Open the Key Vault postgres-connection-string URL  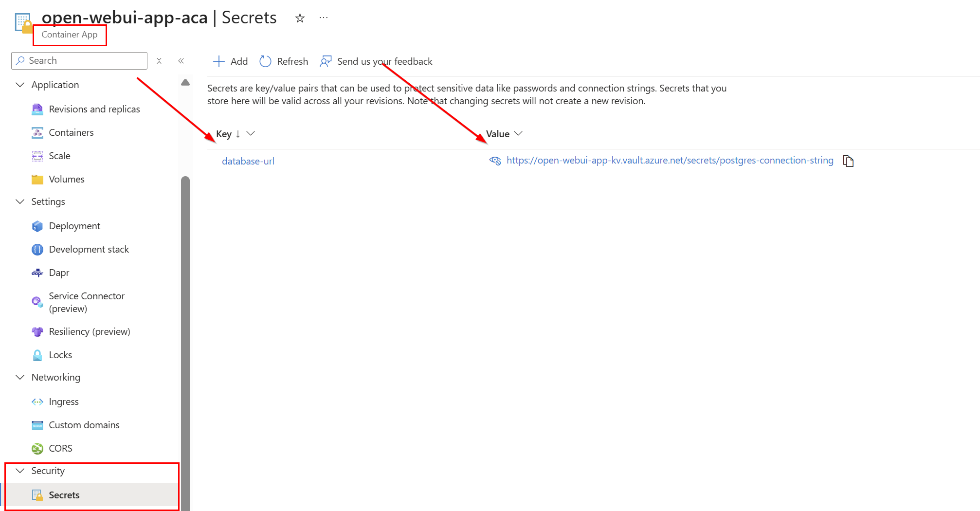pos(670,161)
